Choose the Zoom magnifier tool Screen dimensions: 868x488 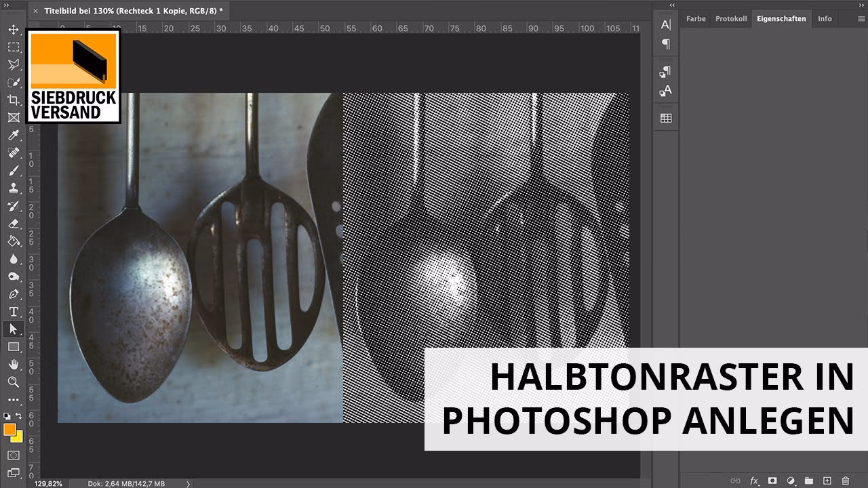[13, 382]
